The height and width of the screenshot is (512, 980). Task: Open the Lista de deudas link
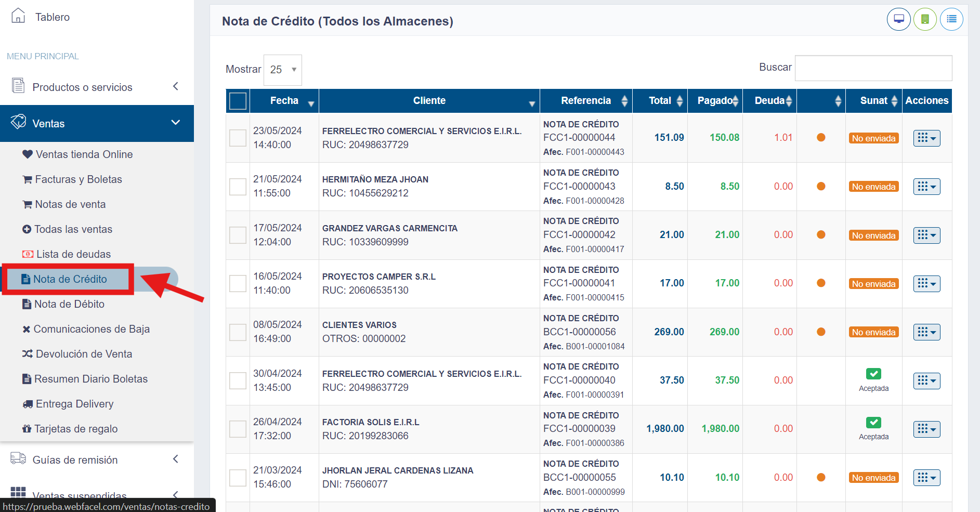tap(73, 254)
